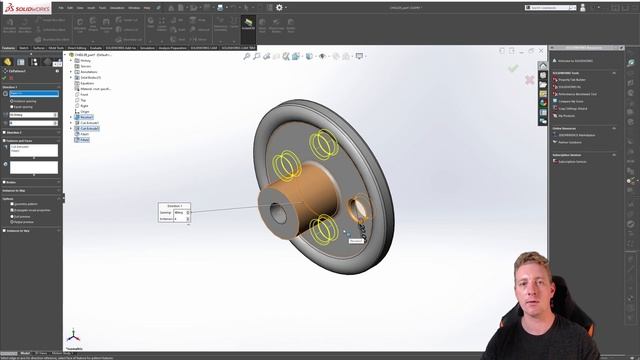Cancel with the large red X in viewport corner
The width and height of the screenshot is (640, 360).
point(529,80)
